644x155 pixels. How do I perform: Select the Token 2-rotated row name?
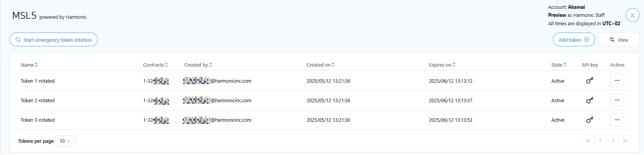[38, 100]
